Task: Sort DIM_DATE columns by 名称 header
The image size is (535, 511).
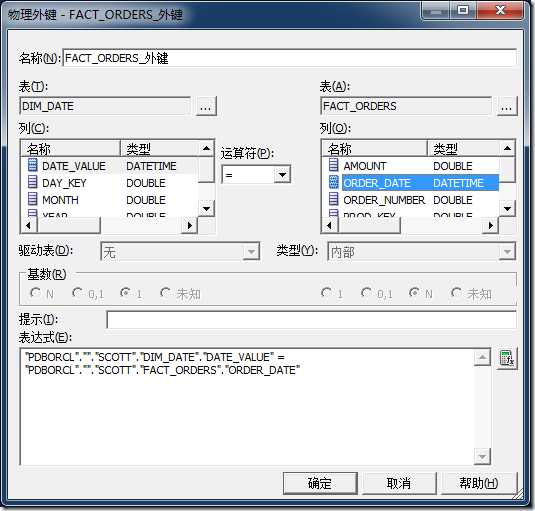Action: 71,148
